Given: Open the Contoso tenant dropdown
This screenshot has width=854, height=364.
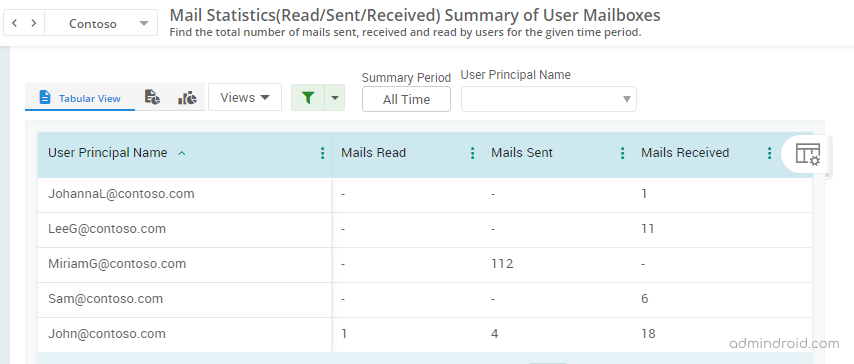Looking at the screenshot, I should pos(101,23).
